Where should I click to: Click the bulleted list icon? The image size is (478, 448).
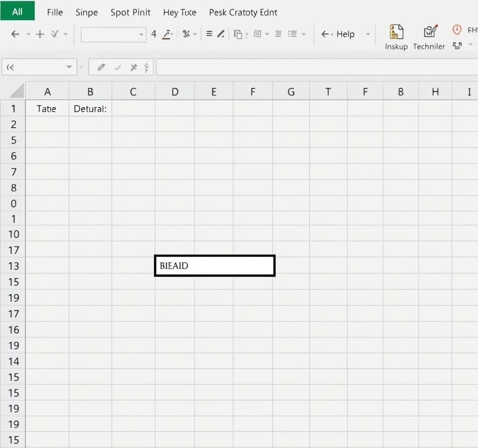[292, 34]
